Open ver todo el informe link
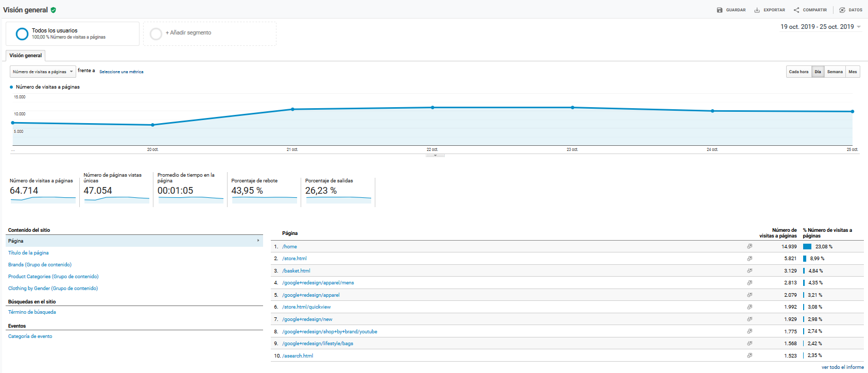This screenshot has width=868, height=373. point(843,367)
